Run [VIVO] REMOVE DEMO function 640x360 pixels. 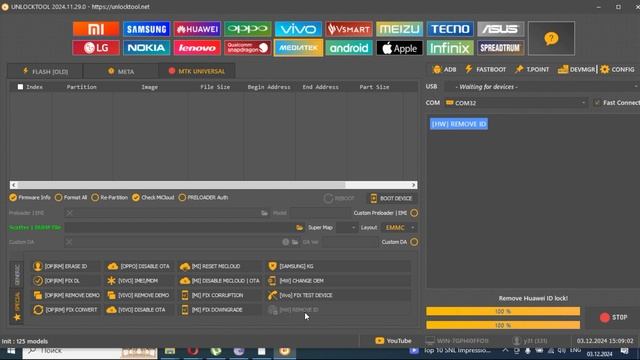[x=139, y=295]
